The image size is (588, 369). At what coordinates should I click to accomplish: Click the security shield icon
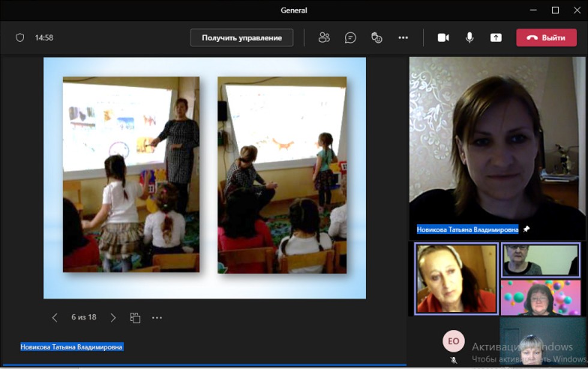[20, 38]
